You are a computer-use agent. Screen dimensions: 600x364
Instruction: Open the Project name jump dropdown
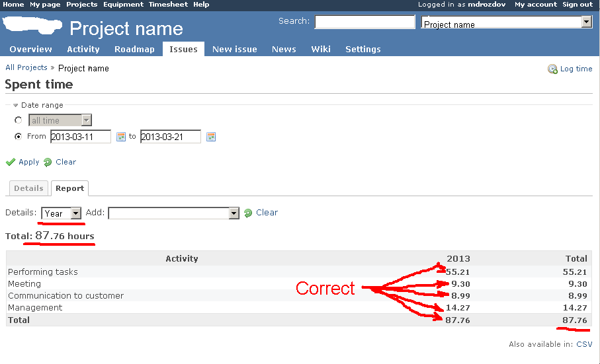pos(507,22)
